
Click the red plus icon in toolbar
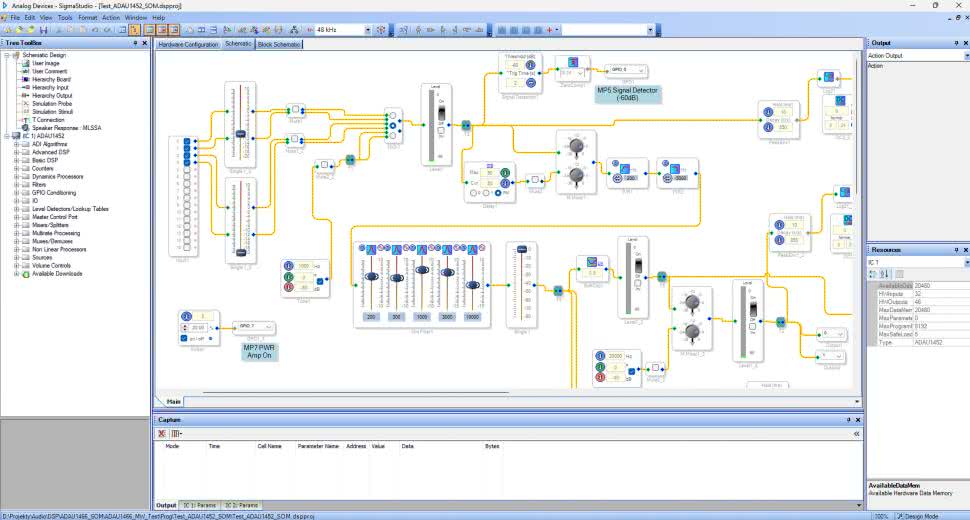pos(550,31)
